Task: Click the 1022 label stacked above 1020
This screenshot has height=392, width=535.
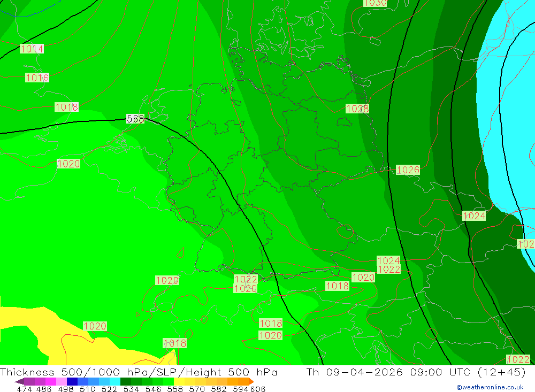Action: point(246,279)
